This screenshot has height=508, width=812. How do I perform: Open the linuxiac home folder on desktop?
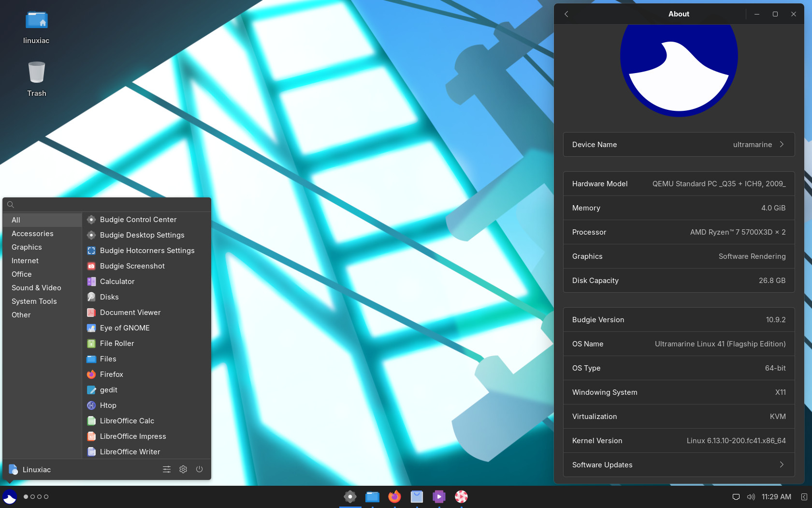click(x=37, y=28)
